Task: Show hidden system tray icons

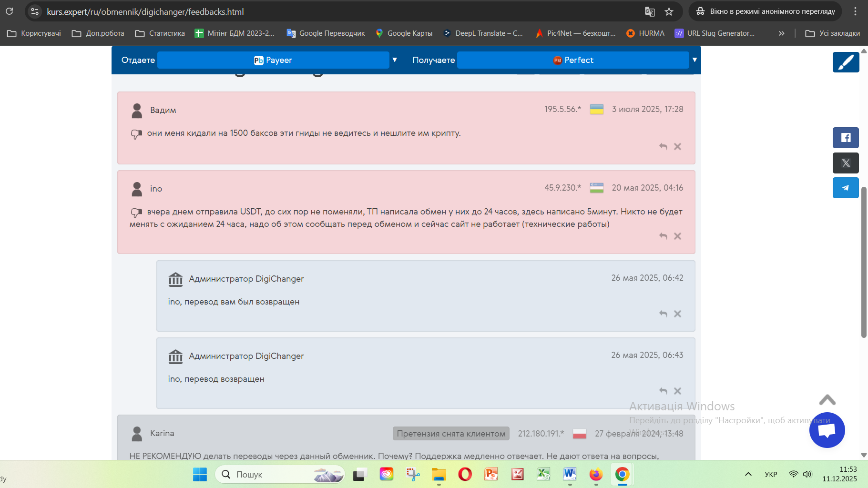Action: point(748,474)
